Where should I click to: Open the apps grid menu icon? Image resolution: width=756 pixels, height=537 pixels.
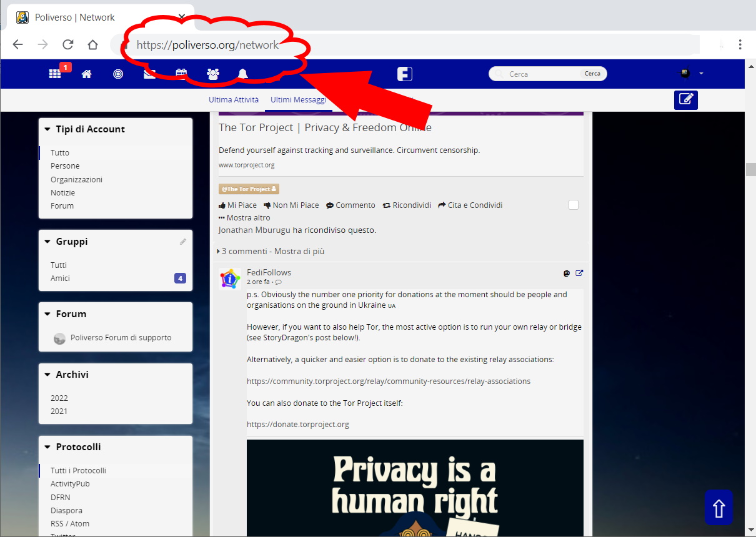tap(55, 74)
